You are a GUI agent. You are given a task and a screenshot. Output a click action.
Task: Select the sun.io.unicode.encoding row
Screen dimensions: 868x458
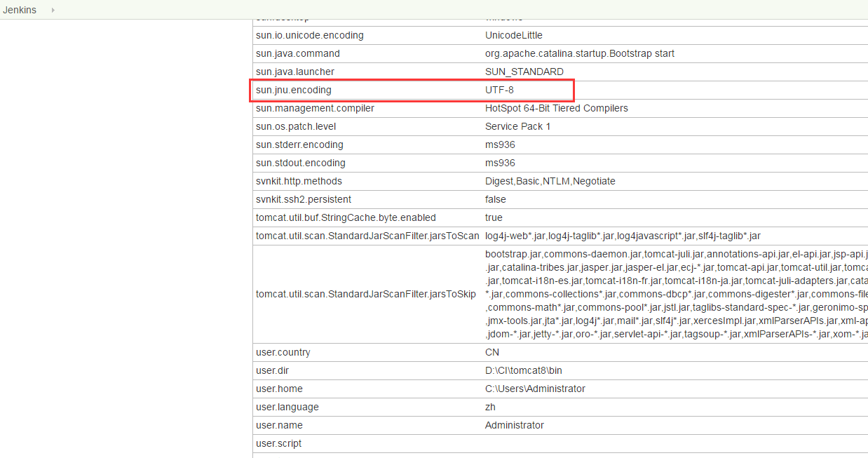click(560, 35)
